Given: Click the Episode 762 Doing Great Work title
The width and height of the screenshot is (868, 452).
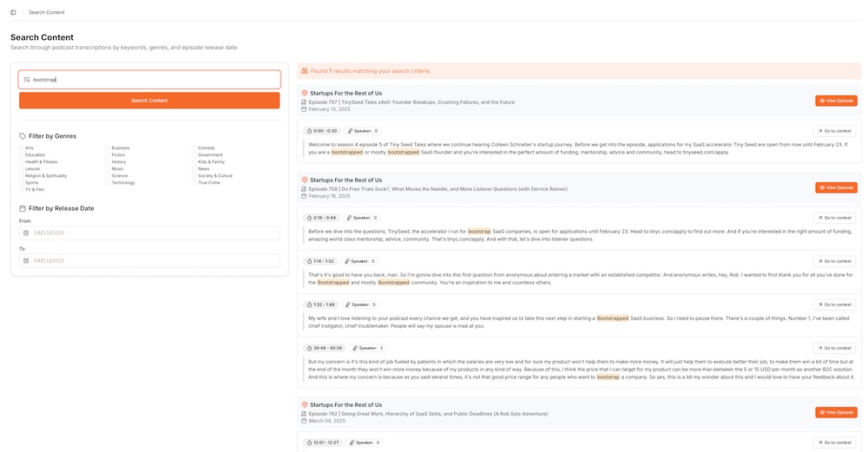Looking at the screenshot, I should (428, 414).
